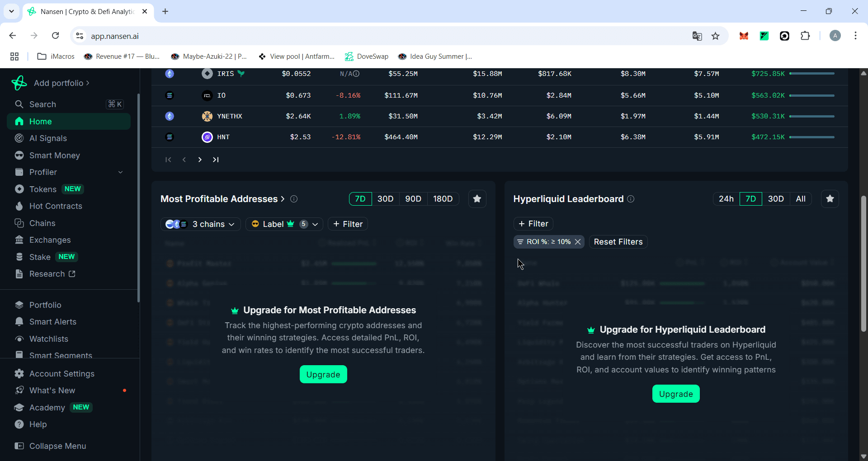Screen dimensions: 868x461
Task: Click the page vertical scrollbar
Action: point(863,264)
